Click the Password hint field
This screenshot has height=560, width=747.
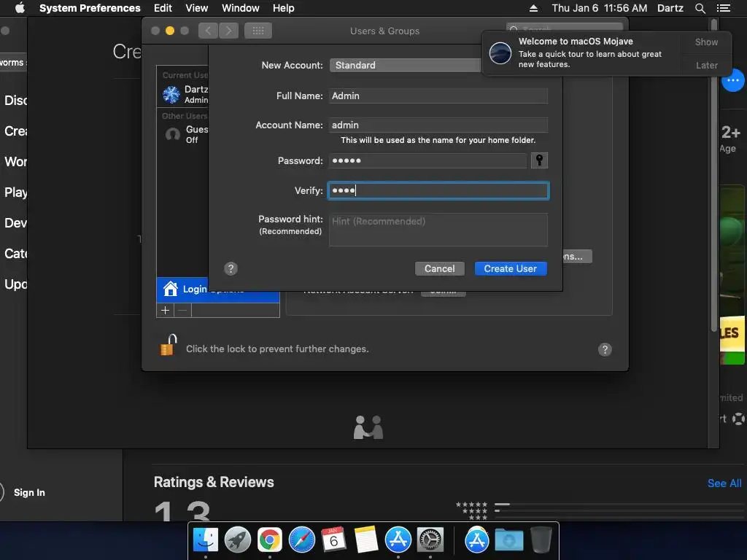pyautogui.click(x=438, y=230)
